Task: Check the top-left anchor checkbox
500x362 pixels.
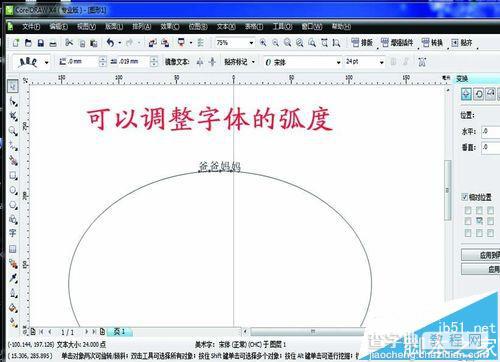Action: (x=468, y=210)
